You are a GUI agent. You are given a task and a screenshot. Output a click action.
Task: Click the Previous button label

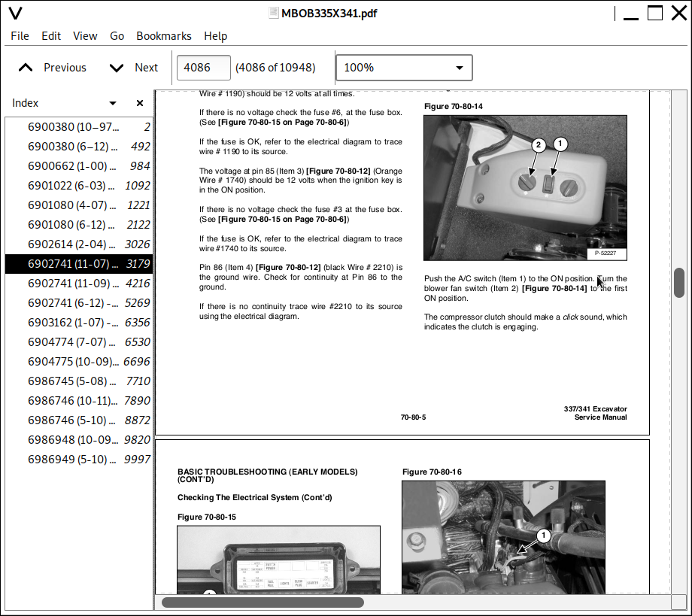(65, 68)
